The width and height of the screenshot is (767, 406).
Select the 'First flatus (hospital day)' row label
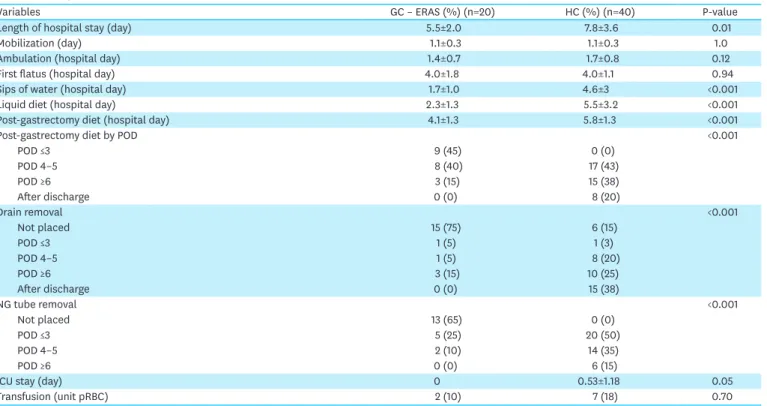pos(57,74)
